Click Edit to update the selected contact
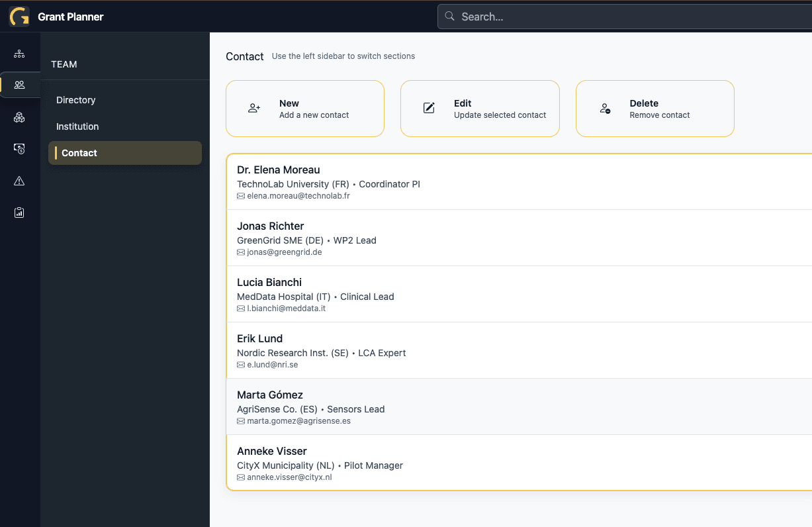812x527 pixels. pyautogui.click(x=479, y=108)
